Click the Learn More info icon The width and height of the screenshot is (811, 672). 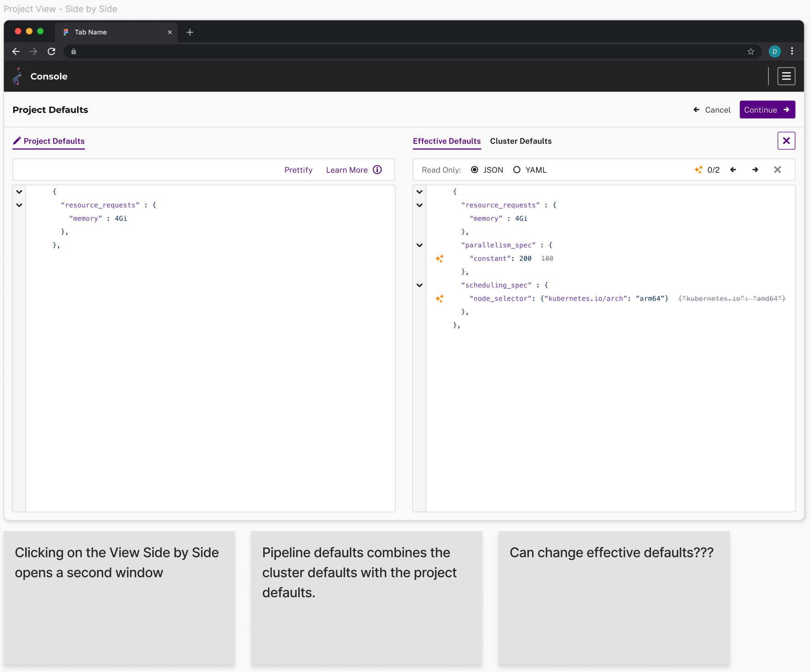click(377, 170)
